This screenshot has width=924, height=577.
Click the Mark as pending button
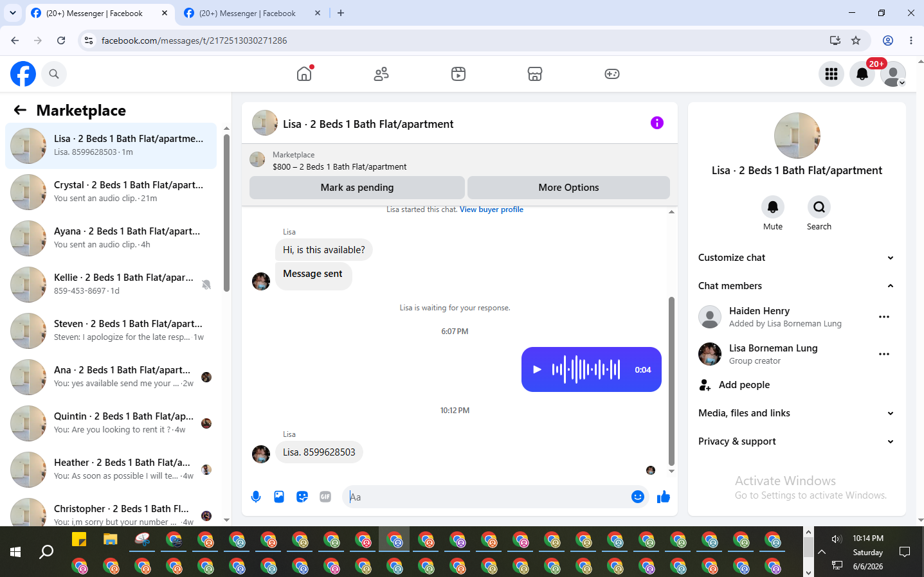357,188
